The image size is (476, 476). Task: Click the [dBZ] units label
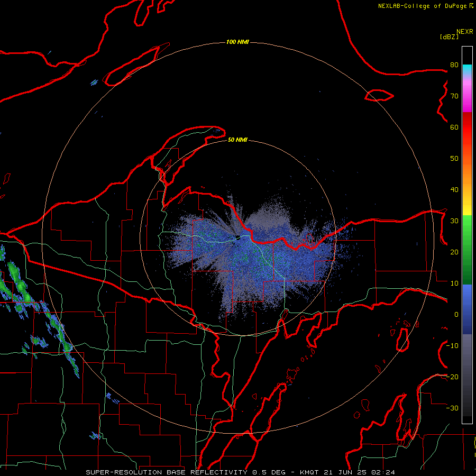coord(449,36)
